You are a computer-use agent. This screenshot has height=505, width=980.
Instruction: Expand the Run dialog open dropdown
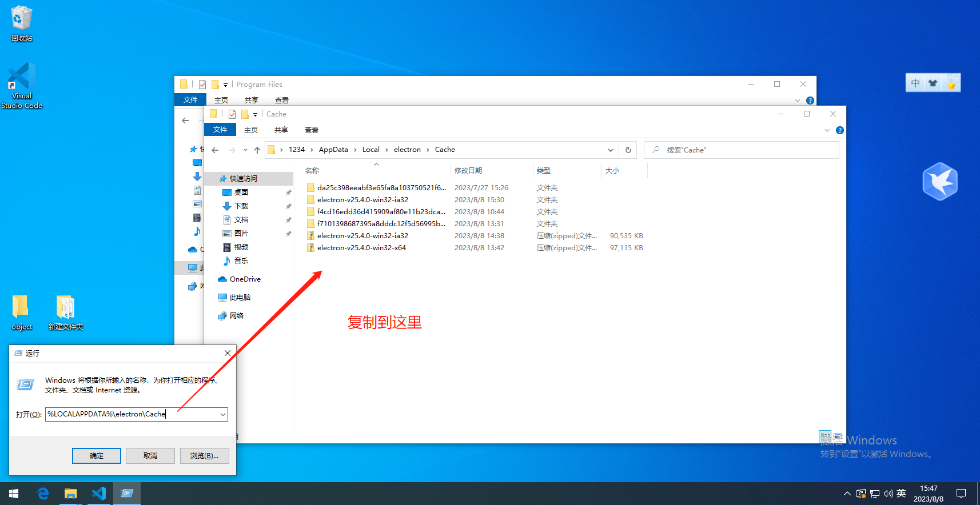pyautogui.click(x=222, y=415)
